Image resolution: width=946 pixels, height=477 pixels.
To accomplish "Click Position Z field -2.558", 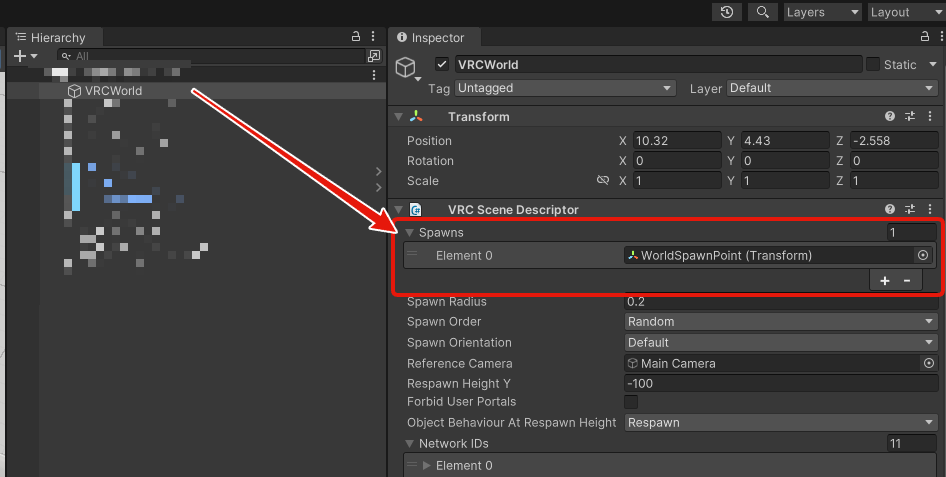I will coord(894,141).
